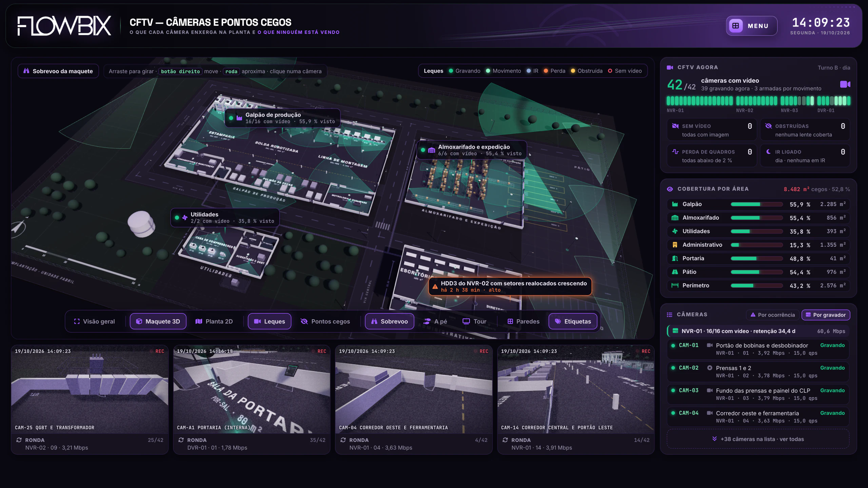Click the Cobertura por área eye icon

(670, 189)
